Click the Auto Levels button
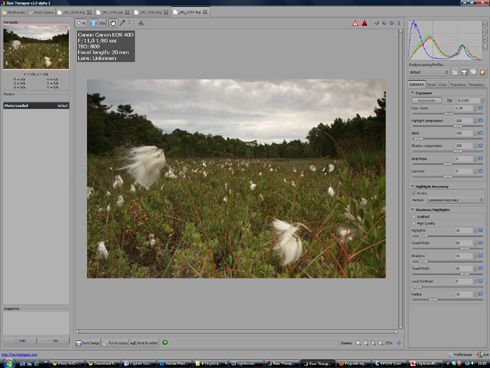 [426, 100]
